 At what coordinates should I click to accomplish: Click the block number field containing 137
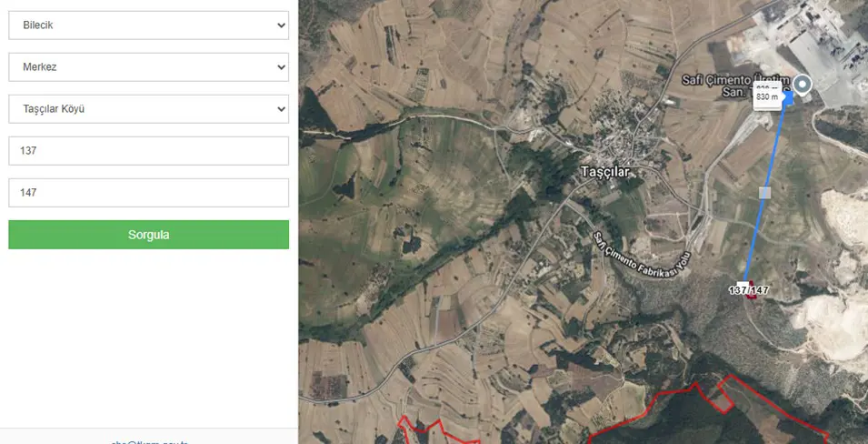tap(148, 151)
